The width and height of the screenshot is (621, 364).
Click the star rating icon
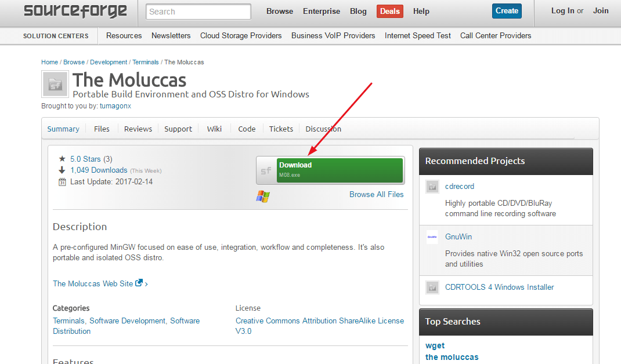pyautogui.click(x=62, y=159)
